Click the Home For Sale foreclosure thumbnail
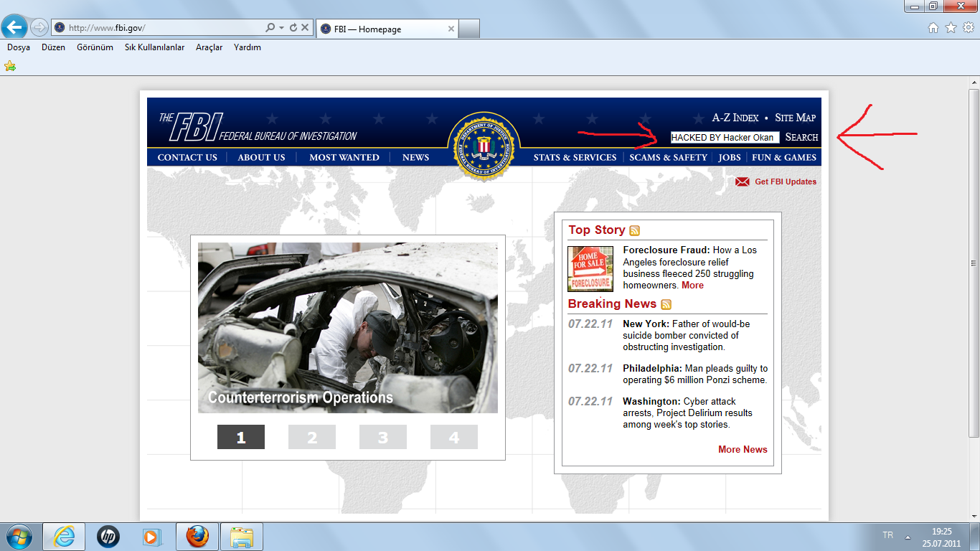The width and height of the screenshot is (980, 551). tap(590, 269)
